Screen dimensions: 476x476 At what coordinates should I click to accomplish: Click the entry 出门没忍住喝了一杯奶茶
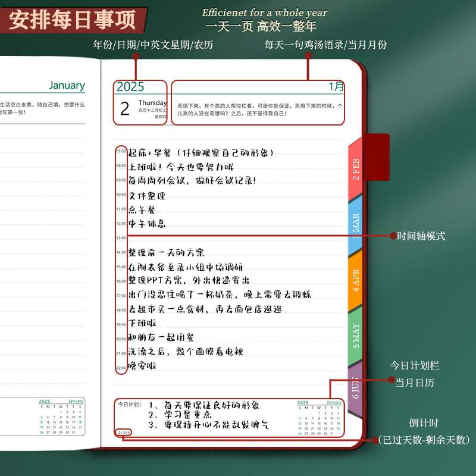[x=219, y=295]
